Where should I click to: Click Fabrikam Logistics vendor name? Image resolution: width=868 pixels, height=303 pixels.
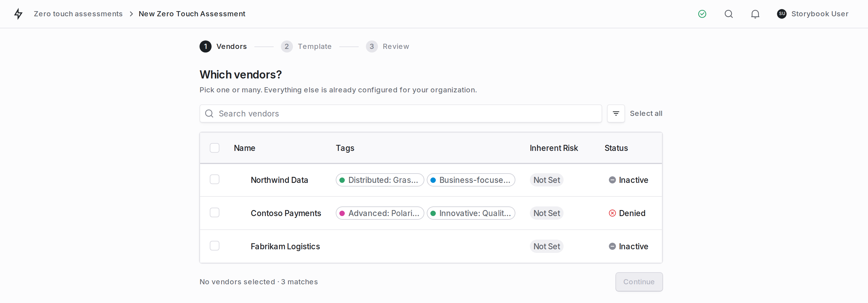point(285,247)
